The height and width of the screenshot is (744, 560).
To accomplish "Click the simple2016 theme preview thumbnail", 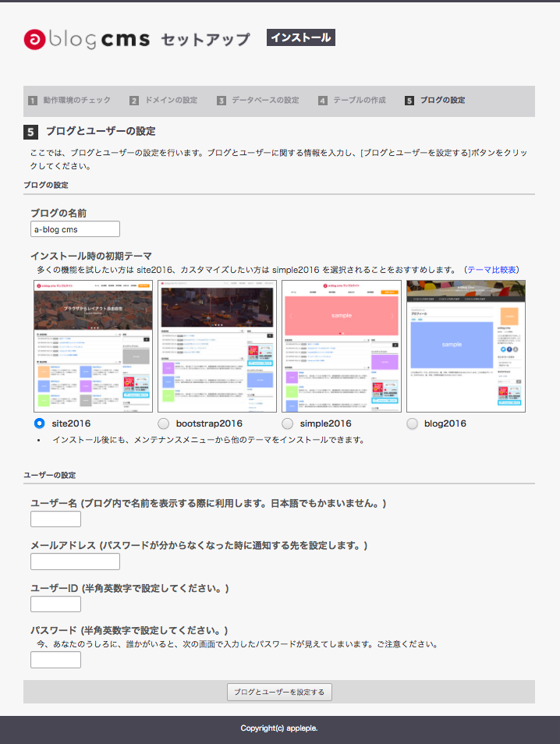I will (341, 345).
